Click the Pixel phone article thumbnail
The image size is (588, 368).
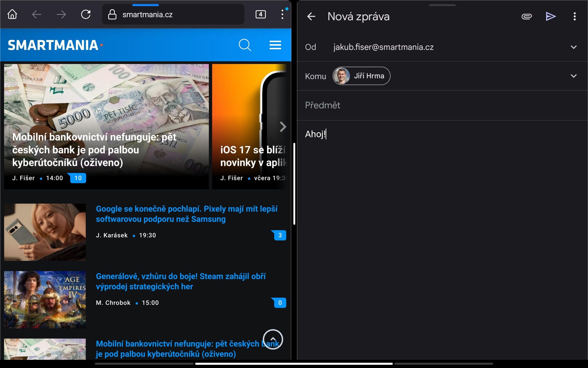point(45,232)
